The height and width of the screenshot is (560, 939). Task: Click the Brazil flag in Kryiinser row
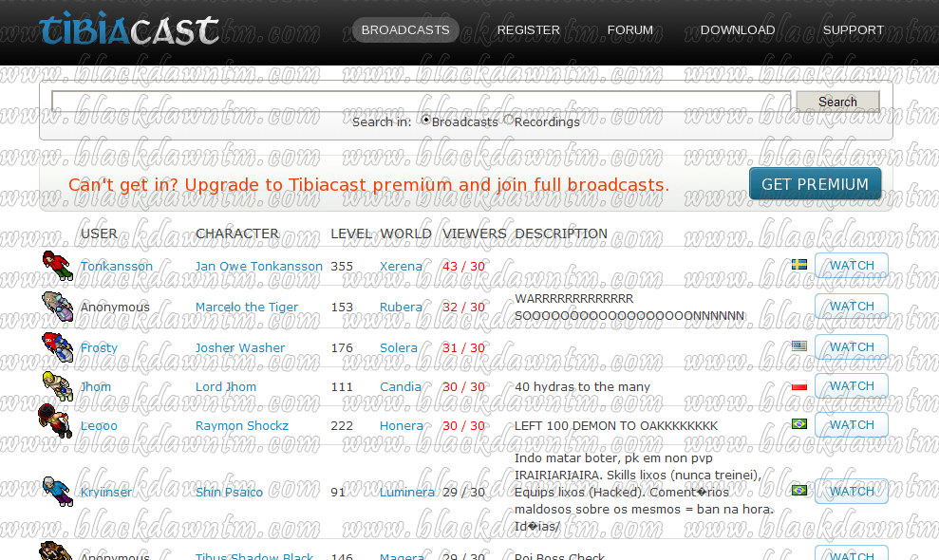click(798, 491)
